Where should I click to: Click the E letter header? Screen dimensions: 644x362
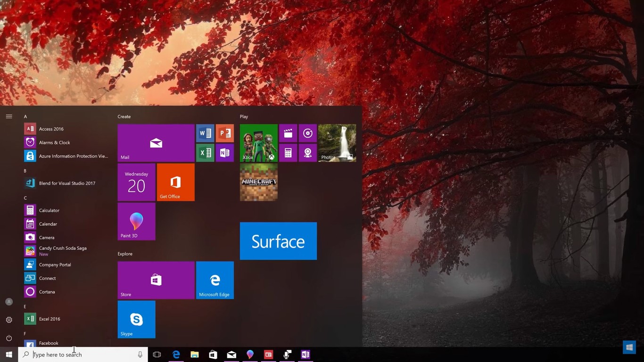(25, 306)
